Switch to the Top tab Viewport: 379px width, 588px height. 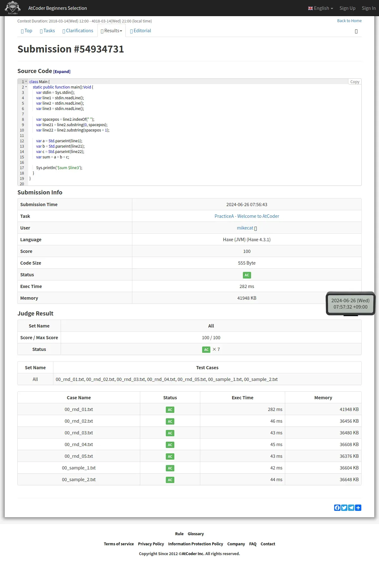tap(27, 31)
